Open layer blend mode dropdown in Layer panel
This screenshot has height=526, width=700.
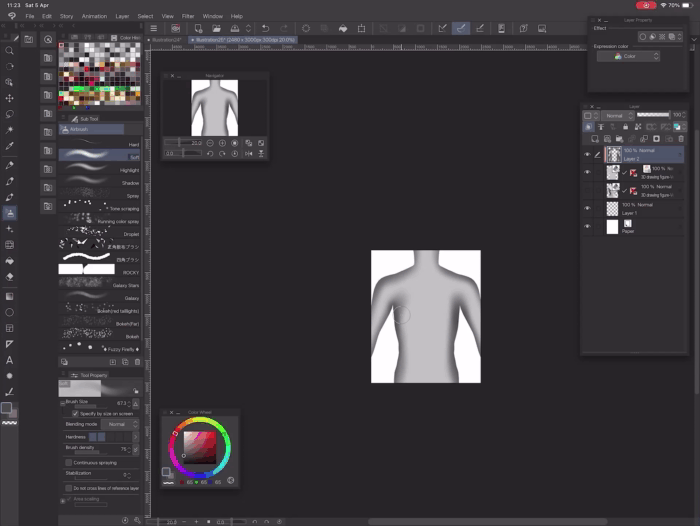(615, 116)
